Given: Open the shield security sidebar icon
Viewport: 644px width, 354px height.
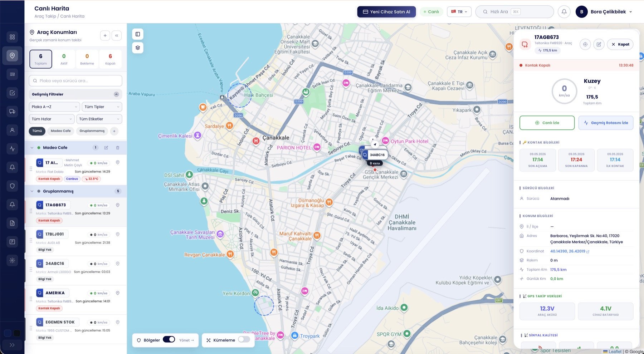Looking at the screenshot, I should pyautogui.click(x=12, y=186).
